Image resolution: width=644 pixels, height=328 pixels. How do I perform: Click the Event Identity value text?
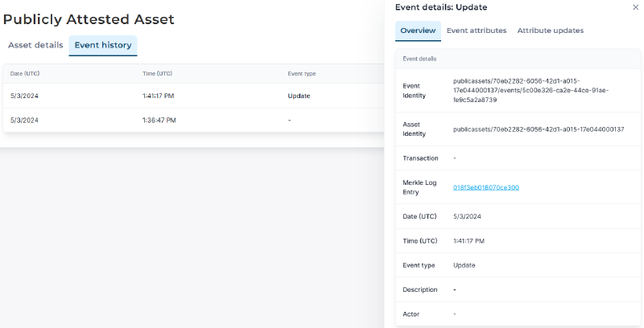click(x=531, y=90)
